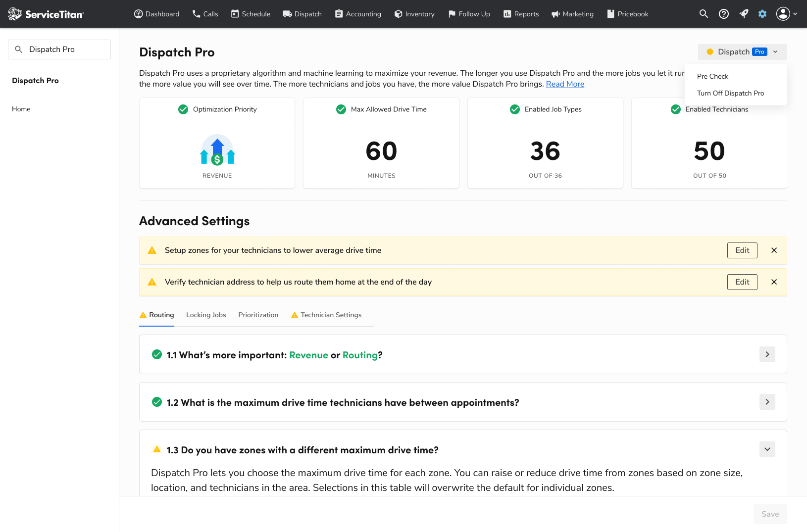This screenshot has height=532, width=807.
Task: Open Follow Up from navigation
Action: (x=469, y=14)
